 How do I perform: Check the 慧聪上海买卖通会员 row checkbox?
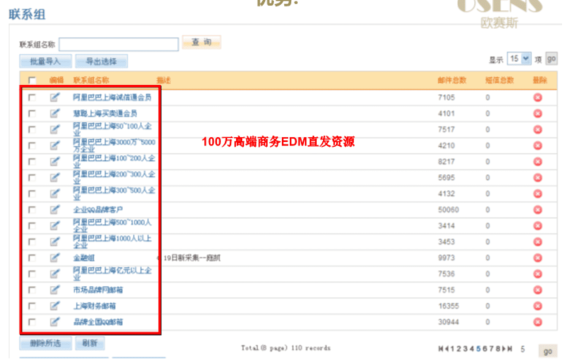point(32,113)
